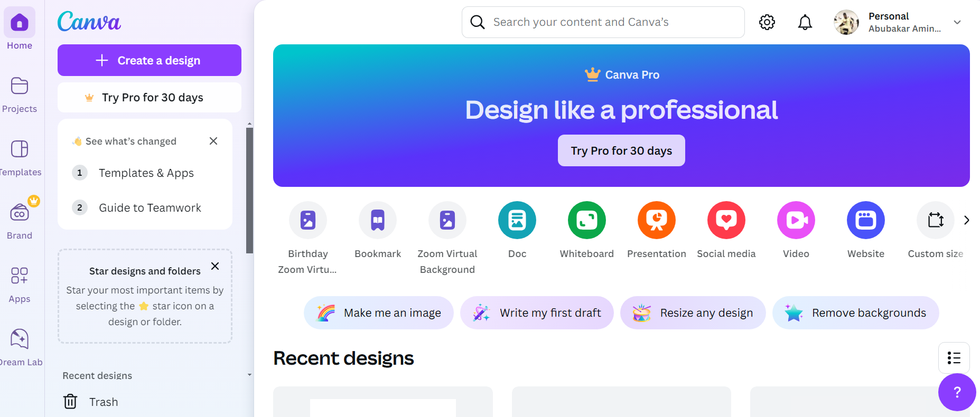980x417 pixels.
Task: Choose the Video design icon
Action: pos(796,220)
